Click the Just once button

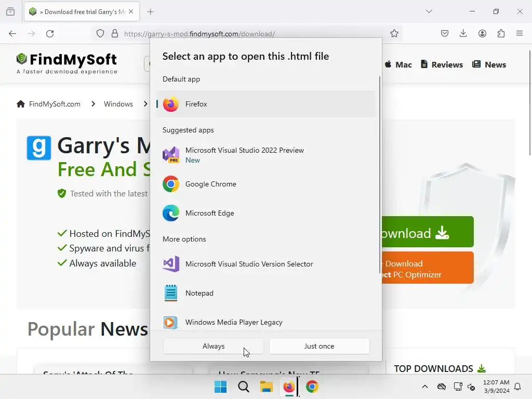pyautogui.click(x=320, y=346)
